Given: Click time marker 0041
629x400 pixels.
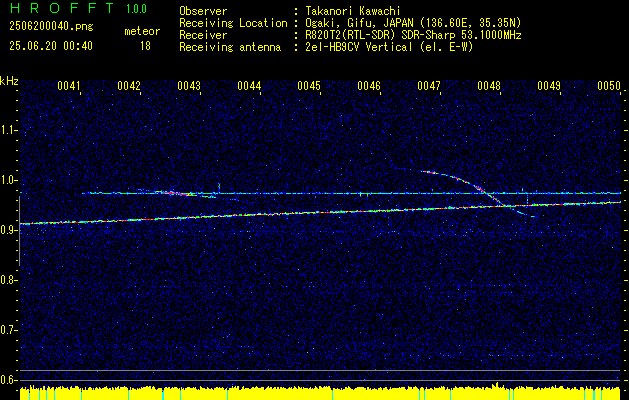Looking at the screenshot, I should pos(69,86).
